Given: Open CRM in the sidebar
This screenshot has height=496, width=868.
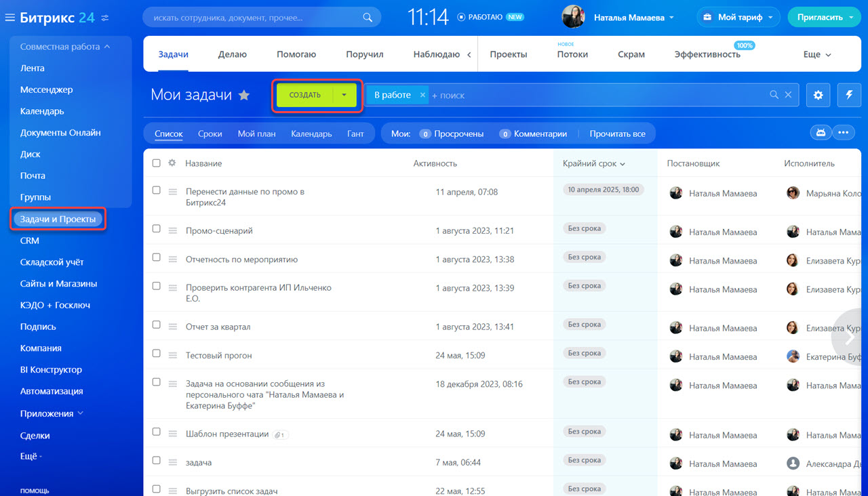Looking at the screenshot, I should pos(30,241).
